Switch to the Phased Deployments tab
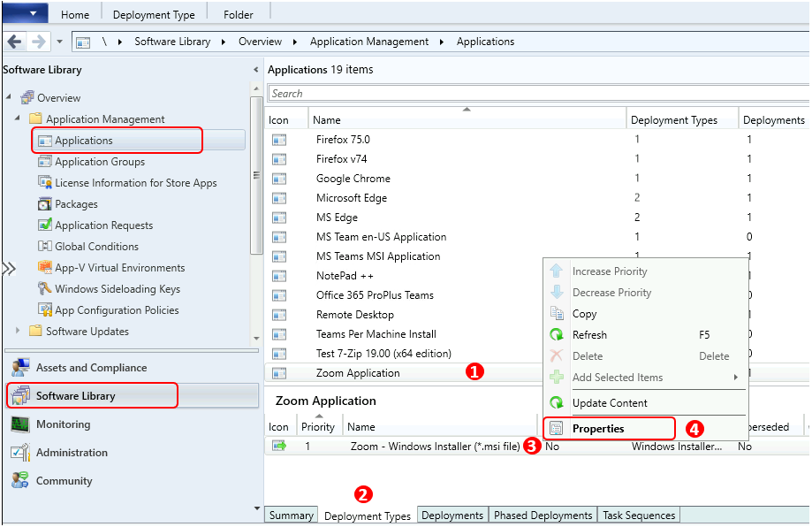Image resolution: width=812 pixels, height=527 pixels. click(543, 516)
